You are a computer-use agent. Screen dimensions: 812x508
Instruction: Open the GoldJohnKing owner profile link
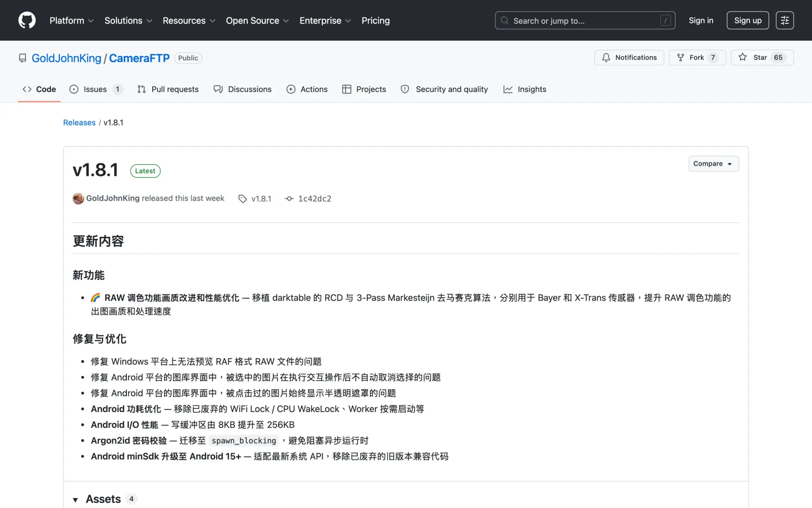pyautogui.click(x=66, y=58)
